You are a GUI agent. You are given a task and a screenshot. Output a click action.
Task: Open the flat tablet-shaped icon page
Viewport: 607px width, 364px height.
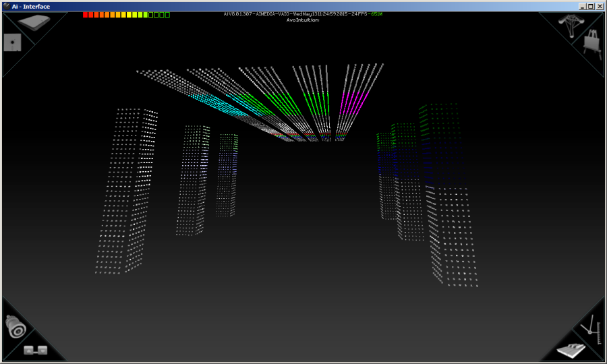coord(34,22)
